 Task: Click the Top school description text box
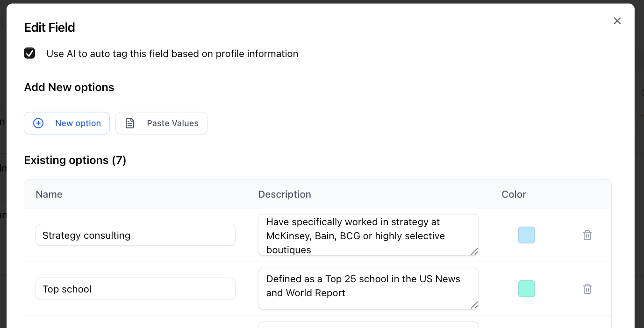[368, 289]
